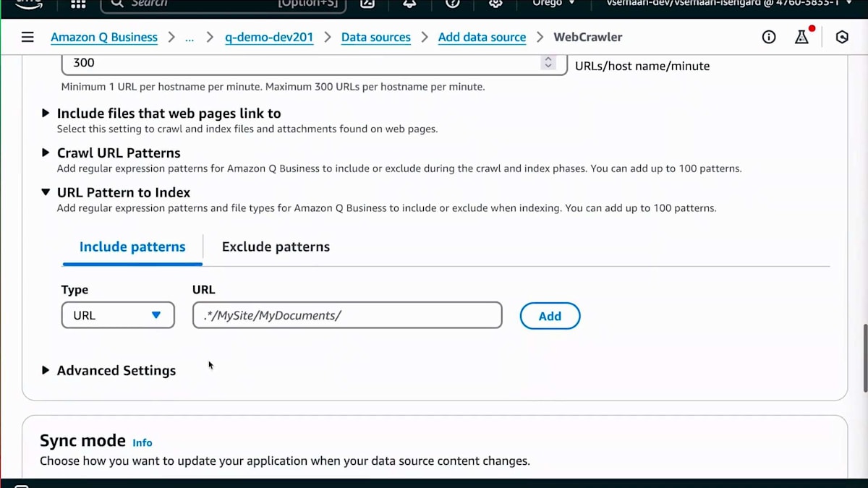Open the q-demo-dev201 breadcrumb link

click(x=269, y=38)
